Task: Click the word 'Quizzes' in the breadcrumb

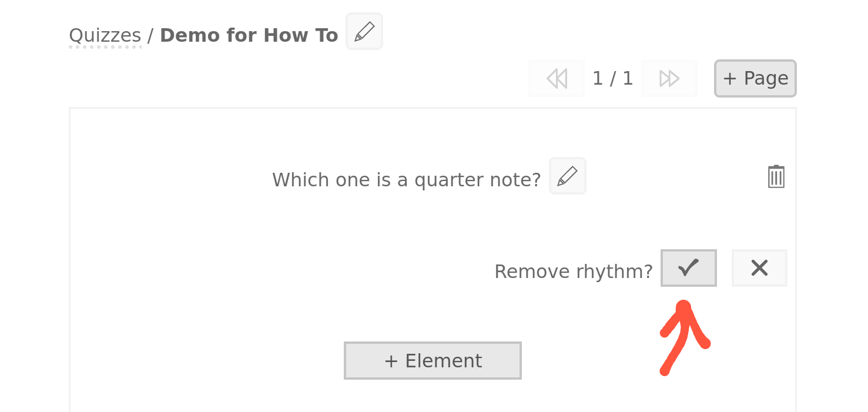Action: [x=105, y=36]
